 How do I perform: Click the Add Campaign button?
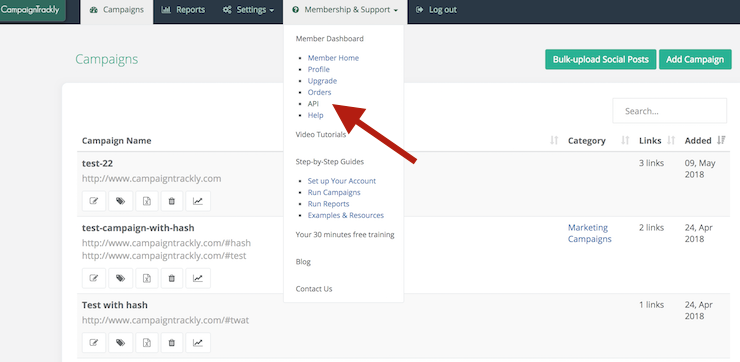695,59
